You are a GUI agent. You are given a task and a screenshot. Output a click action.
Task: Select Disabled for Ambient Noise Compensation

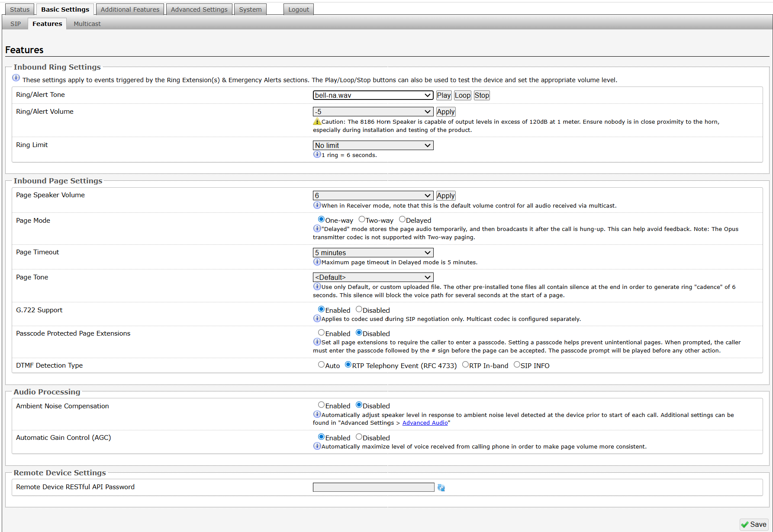point(359,405)
